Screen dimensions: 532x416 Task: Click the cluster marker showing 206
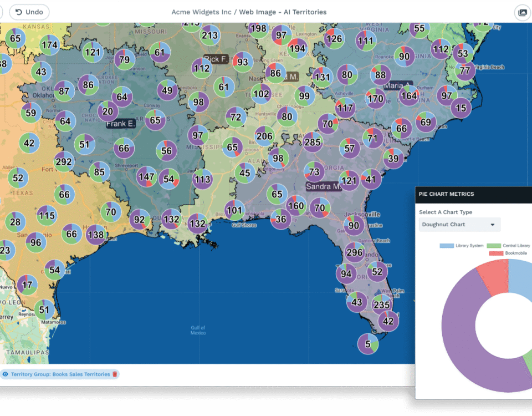coord(264,136)
